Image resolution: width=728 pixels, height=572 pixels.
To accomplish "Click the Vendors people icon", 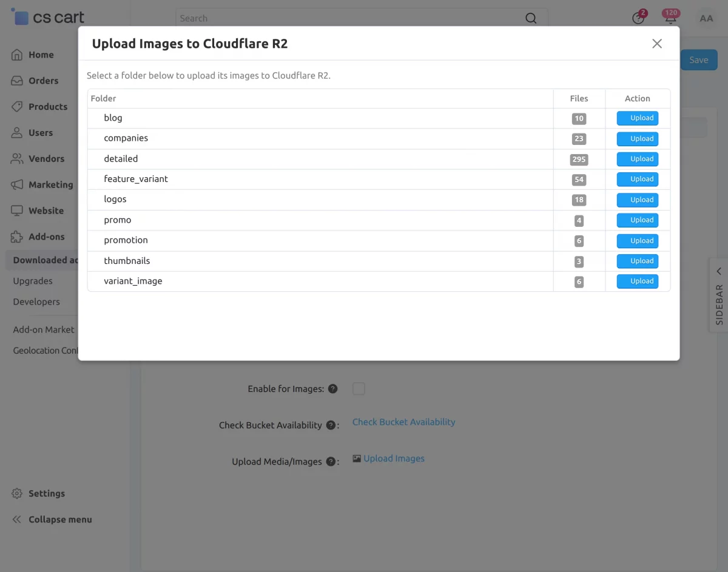I will pyautogui.click(x=17, y=159).
